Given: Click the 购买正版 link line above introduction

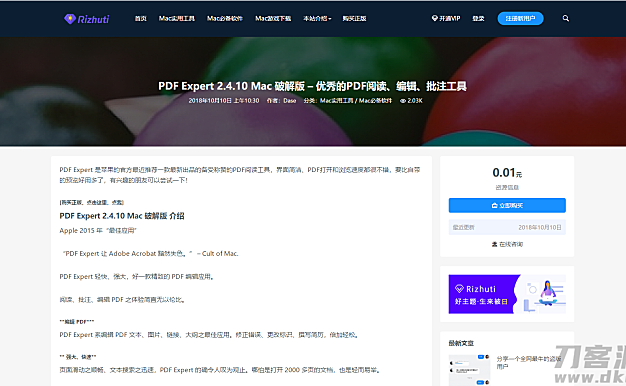Looking at the screenshot, I should 91,202.
